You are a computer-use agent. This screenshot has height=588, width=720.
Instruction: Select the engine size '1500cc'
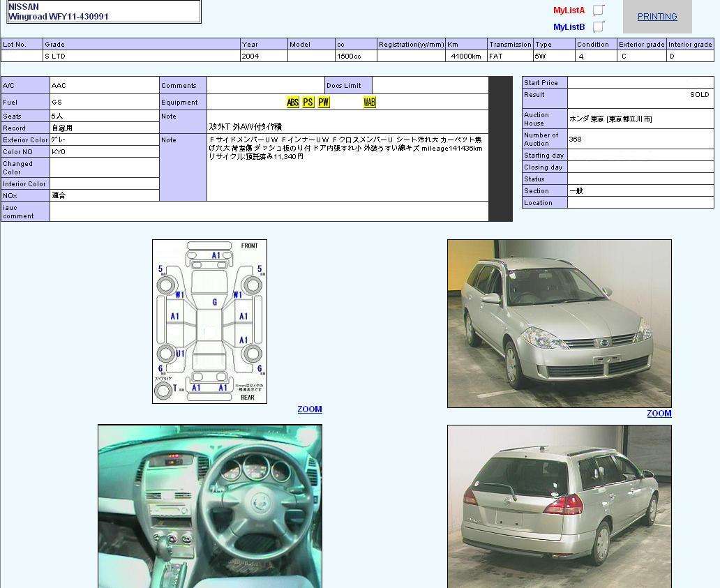pos(349,56)
